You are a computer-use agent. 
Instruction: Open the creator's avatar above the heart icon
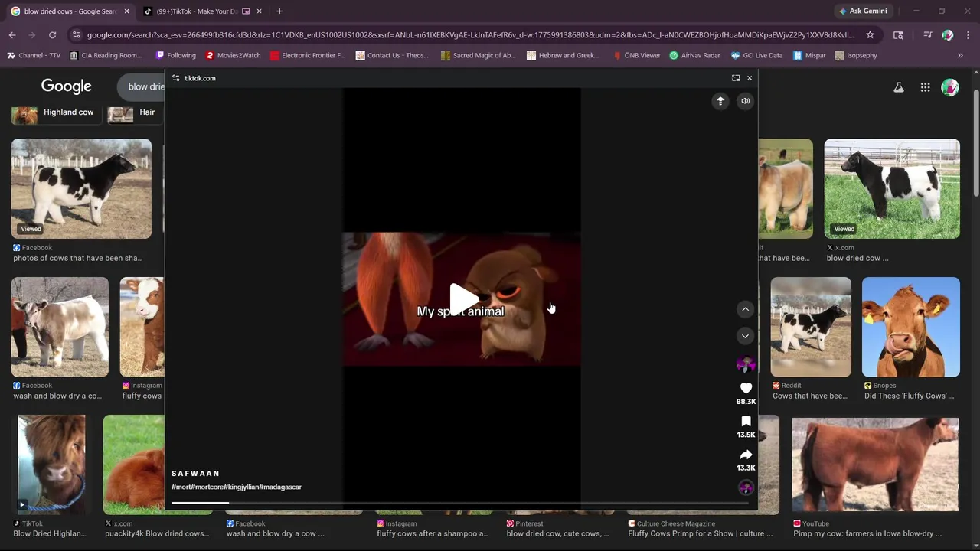click(746, 364)
